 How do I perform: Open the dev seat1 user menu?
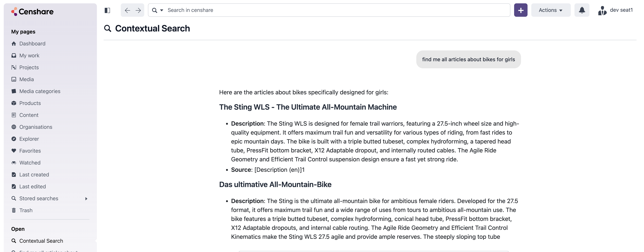[615, 10]
